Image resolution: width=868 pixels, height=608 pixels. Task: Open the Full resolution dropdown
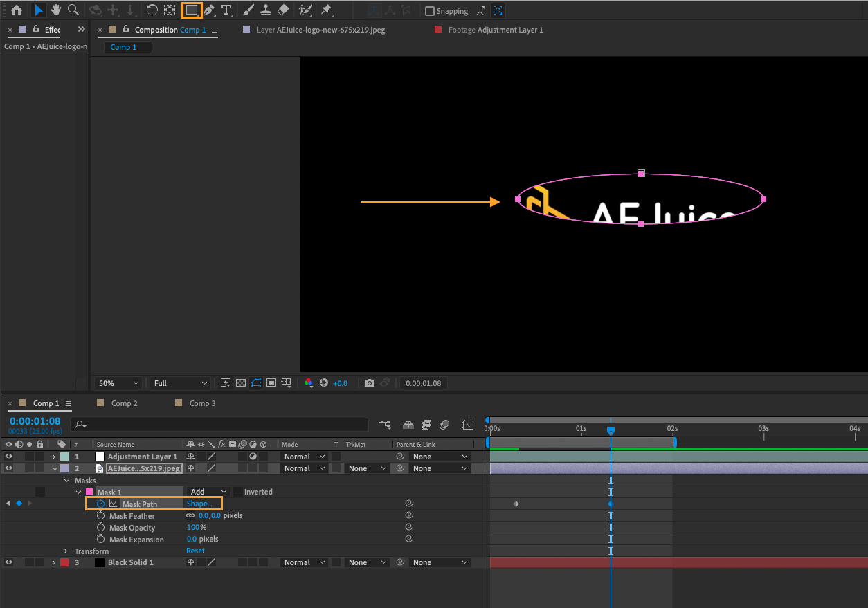click(181, 383)
